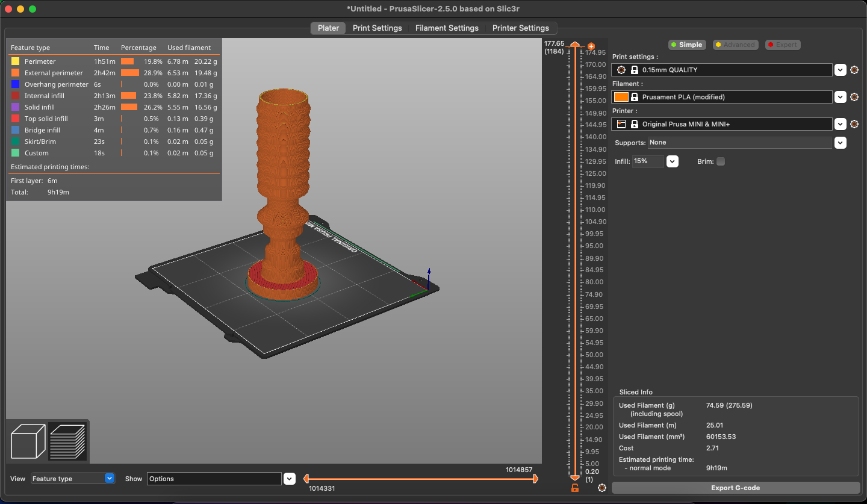Toggle External perimeter visibility in the legend

point(114,73)
